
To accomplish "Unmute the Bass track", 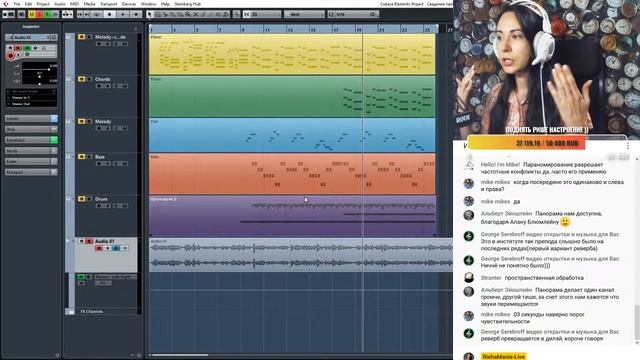I will pyautogui.click(x=82, y=157).
